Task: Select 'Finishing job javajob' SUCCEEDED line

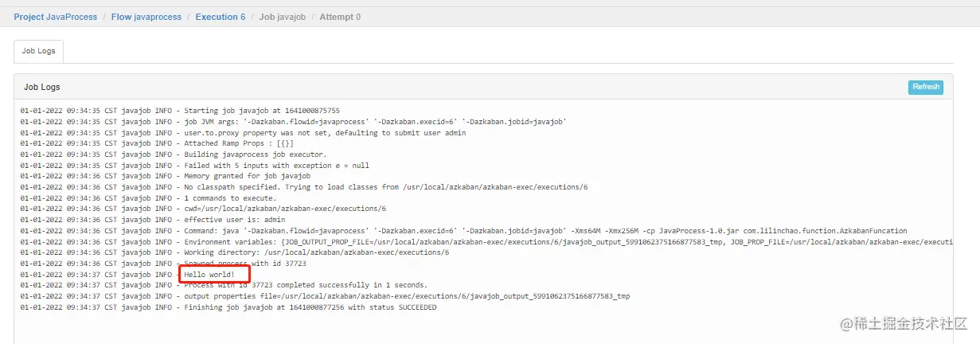Action: (228, 307)
